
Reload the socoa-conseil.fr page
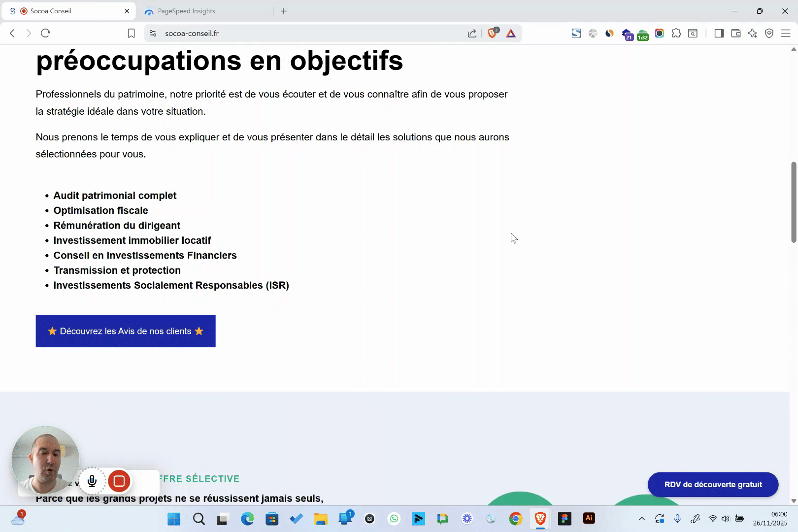45,33
